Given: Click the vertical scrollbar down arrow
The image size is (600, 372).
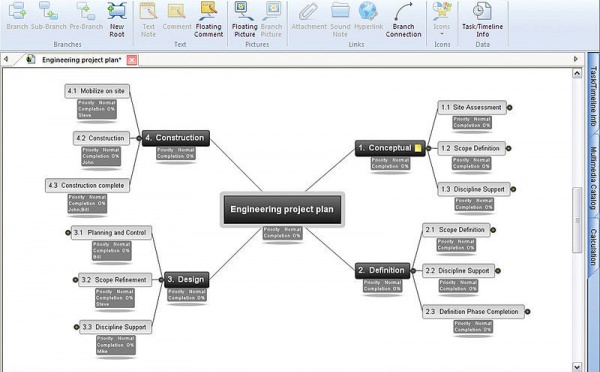Looking at the screenshot, I should [x=577, y=366].
